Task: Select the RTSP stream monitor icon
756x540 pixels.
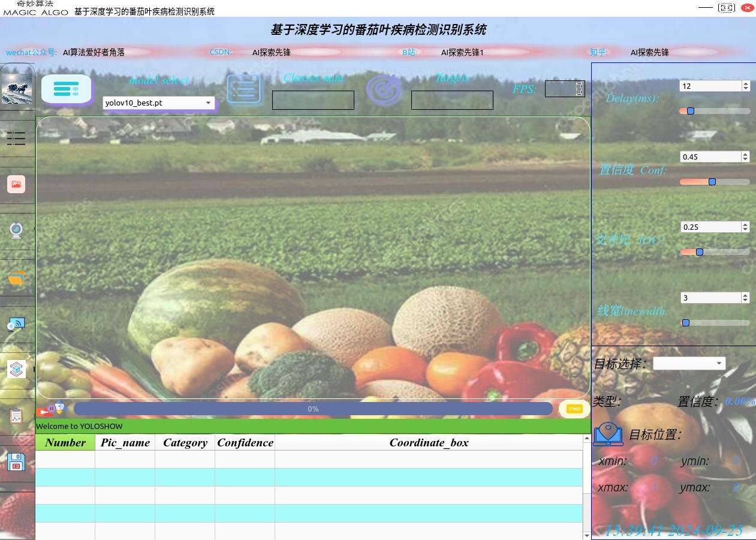Action: (16, 324)
